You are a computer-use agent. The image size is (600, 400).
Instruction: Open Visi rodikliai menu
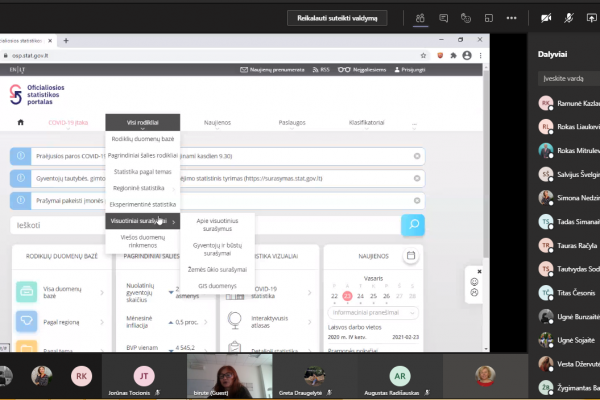[143, 122]
